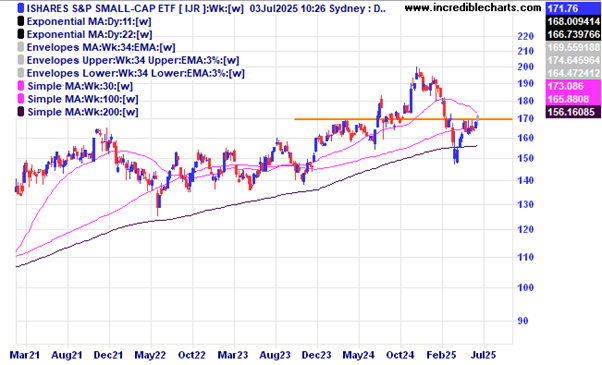Select the legend label Simple MA:Wk:30:[w]
Screen dimensions: 602x365
pos(80,86)
